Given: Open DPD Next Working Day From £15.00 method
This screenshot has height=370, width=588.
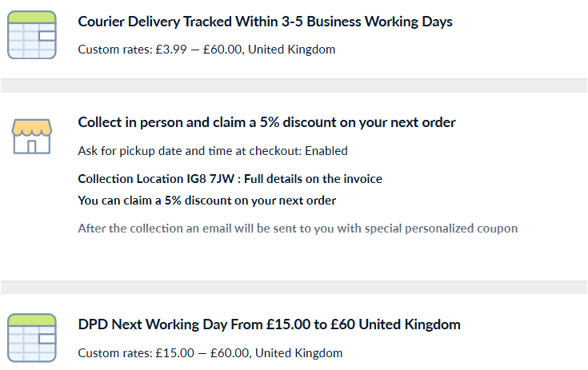Looking at the screenshot, I should [x=269, y=324].
